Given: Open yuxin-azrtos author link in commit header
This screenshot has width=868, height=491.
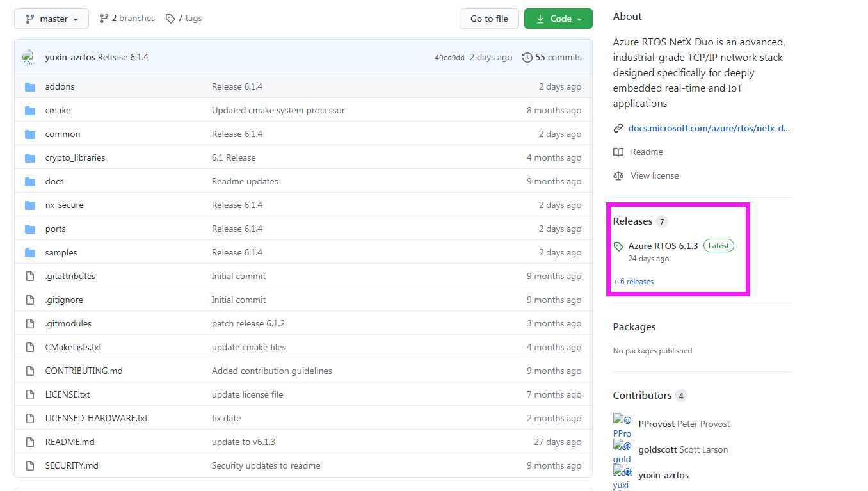Looking at the screenshot, I should pos(70,57).
